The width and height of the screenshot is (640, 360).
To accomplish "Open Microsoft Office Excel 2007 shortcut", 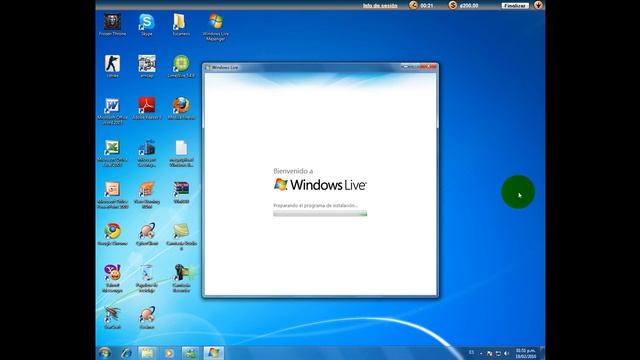I will [x=112, y=153].
